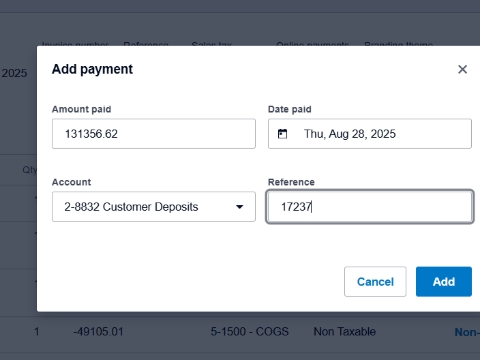Confirm payment with the Add button
The image size is (480, 360).
point(444,282)
